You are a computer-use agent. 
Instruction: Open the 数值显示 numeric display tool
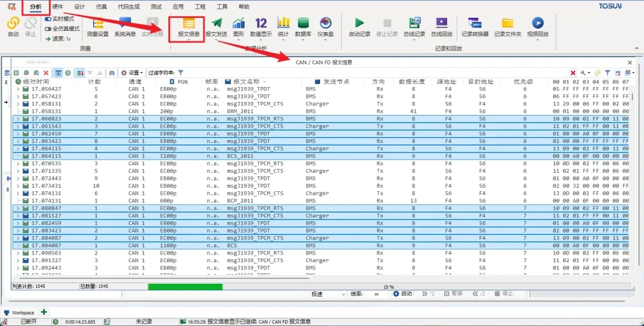pos(261,27)
